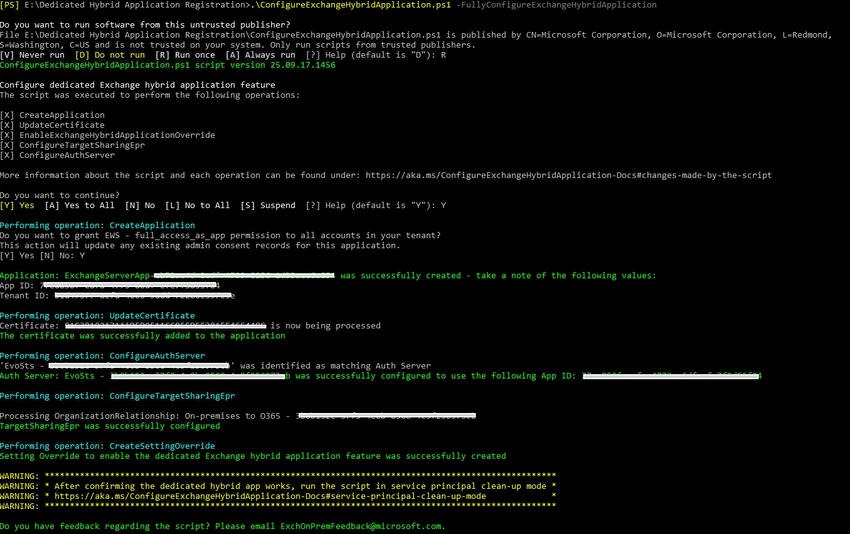This screenshot has height=534, width=850.
Task: Click the 'Processing OrganizationRelationship: On-premises to O365' line
Action: pos(238,416)
